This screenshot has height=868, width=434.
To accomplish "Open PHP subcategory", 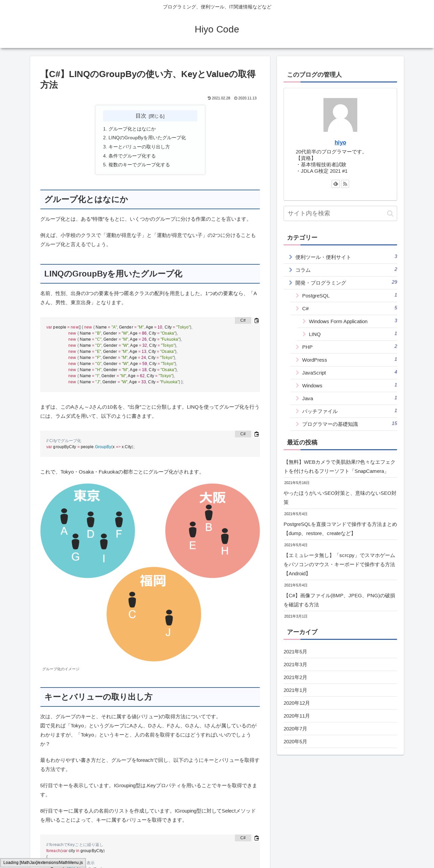I will (x=344, y=347).
